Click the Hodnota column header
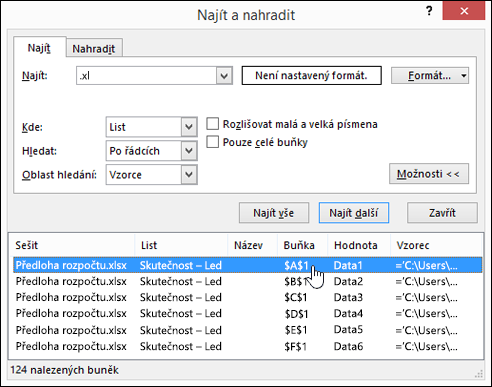492x387 pixels. tap(359, 245)
